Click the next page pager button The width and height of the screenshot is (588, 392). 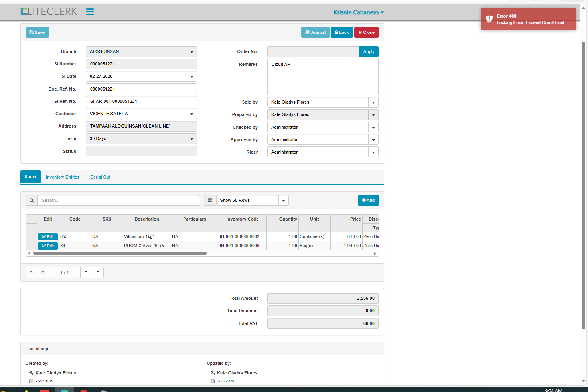[x=86, y=273]
